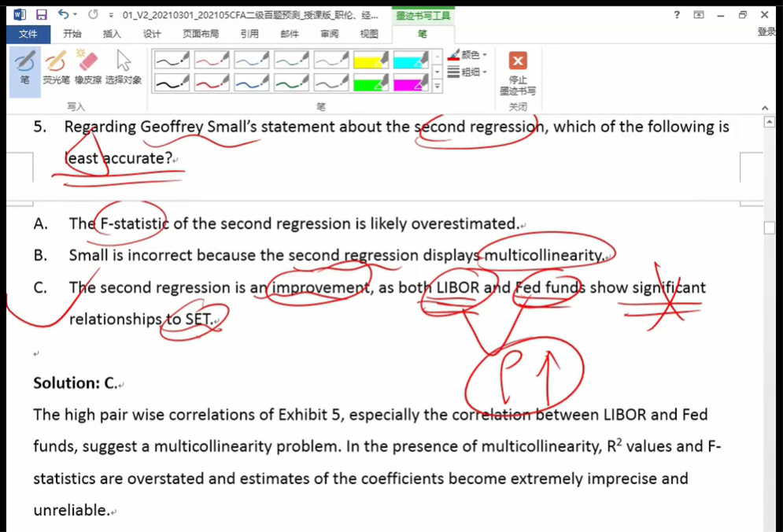Select the black pen style in bottom row
The width and height of the screenshot is (783, 532).
[x=172, y=82]
